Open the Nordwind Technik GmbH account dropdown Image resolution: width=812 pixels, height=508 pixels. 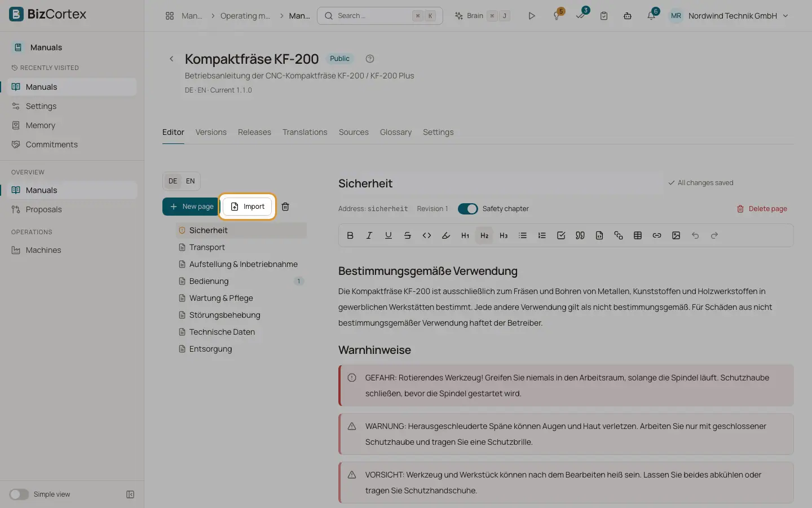[x=729, y=16]
